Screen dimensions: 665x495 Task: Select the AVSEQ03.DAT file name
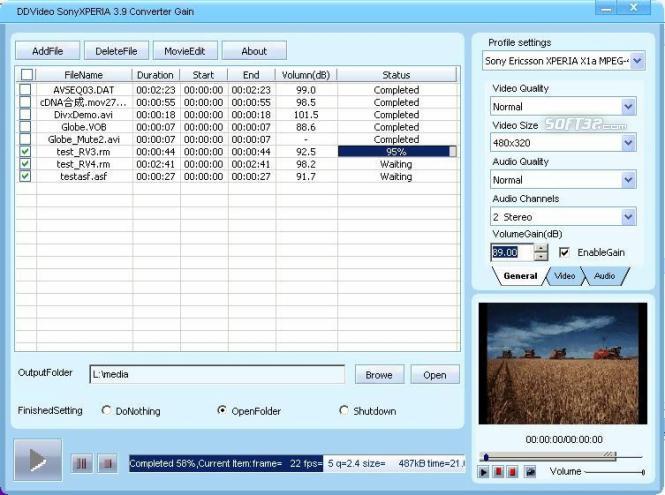click(x=84, y=90)
